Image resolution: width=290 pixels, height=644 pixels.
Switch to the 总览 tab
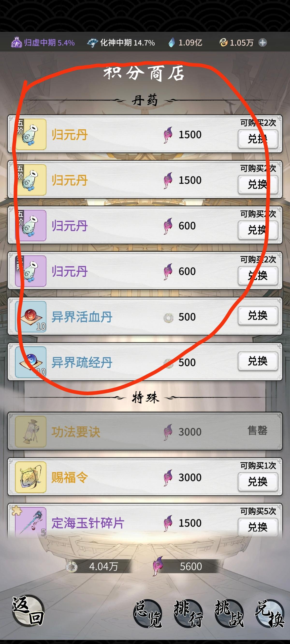click(147, 614)
